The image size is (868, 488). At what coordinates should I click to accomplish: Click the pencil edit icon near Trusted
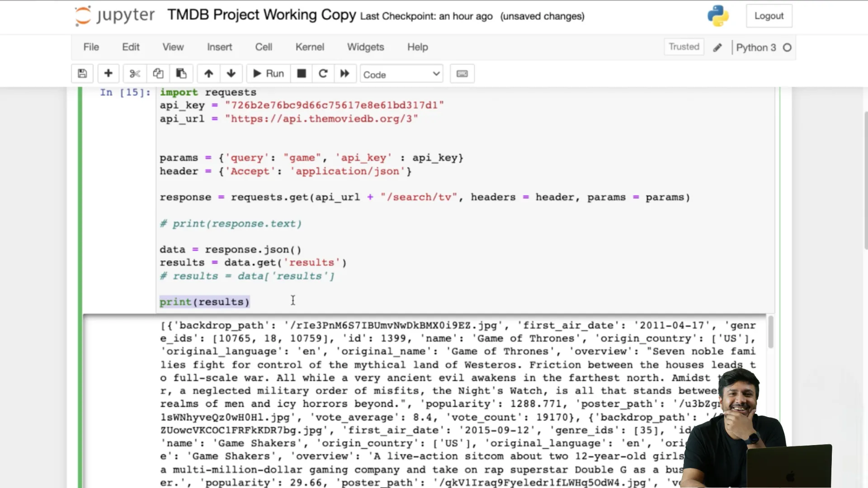[x=717, y=47]
